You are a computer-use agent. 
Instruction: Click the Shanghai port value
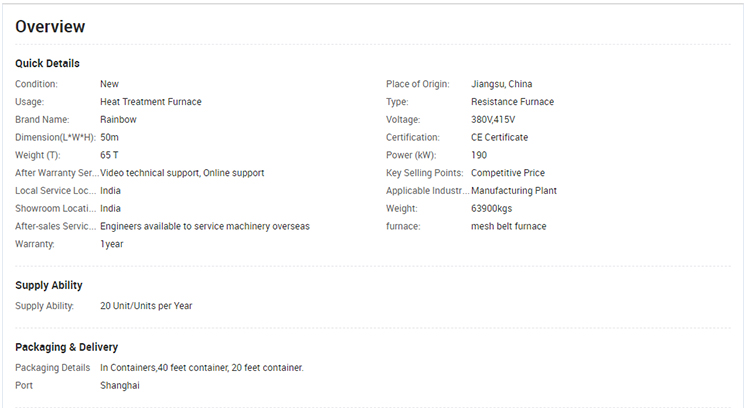click(120, 385)
